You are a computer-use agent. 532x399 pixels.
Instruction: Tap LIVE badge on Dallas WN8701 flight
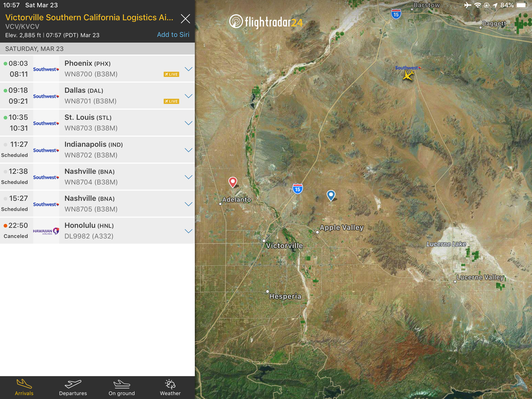171,101
